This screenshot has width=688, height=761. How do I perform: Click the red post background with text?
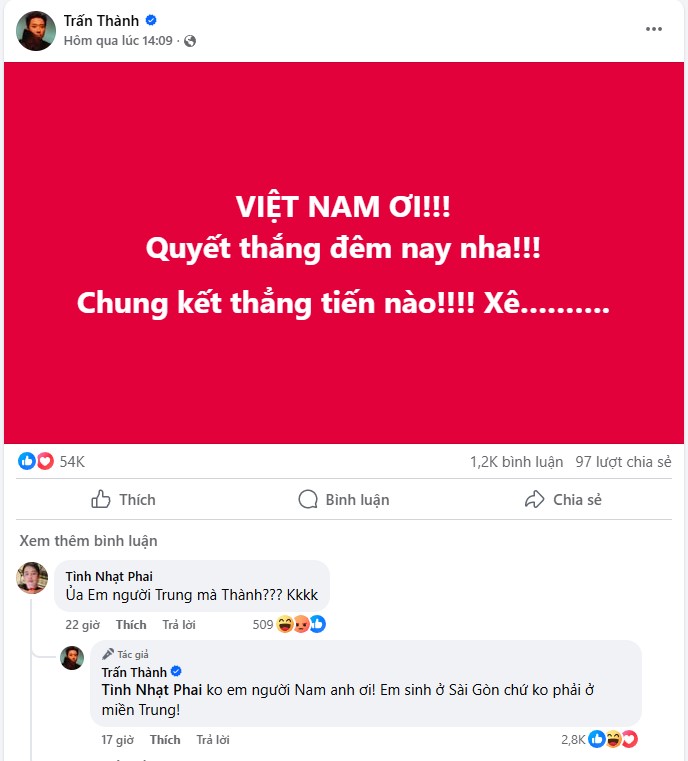[344, 253]
